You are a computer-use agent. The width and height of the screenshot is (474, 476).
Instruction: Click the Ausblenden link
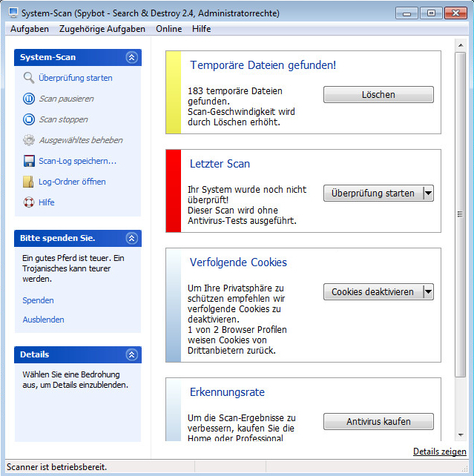[x=43, y=320]
